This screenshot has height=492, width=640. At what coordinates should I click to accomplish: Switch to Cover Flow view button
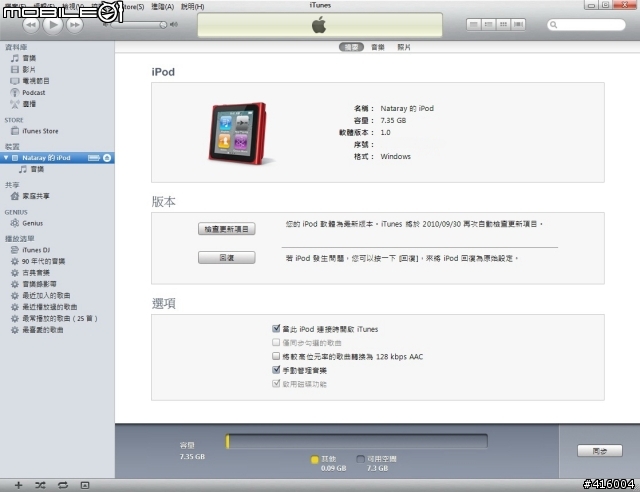coord(518,24)
